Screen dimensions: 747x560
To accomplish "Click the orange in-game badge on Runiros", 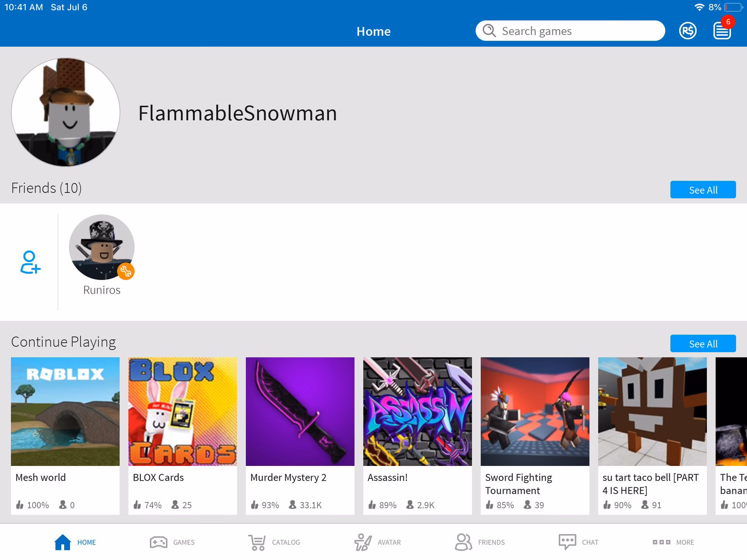I will (126, 271).
